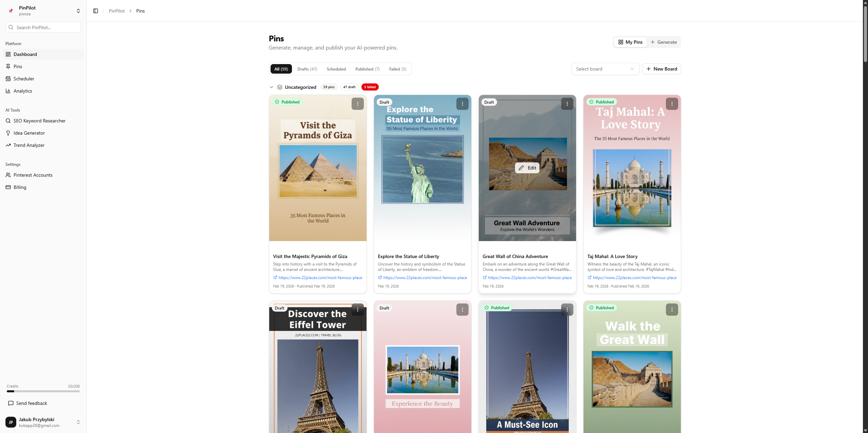Switch to Generate view
This screenshot has width=868, height=433.
point(664,42)
